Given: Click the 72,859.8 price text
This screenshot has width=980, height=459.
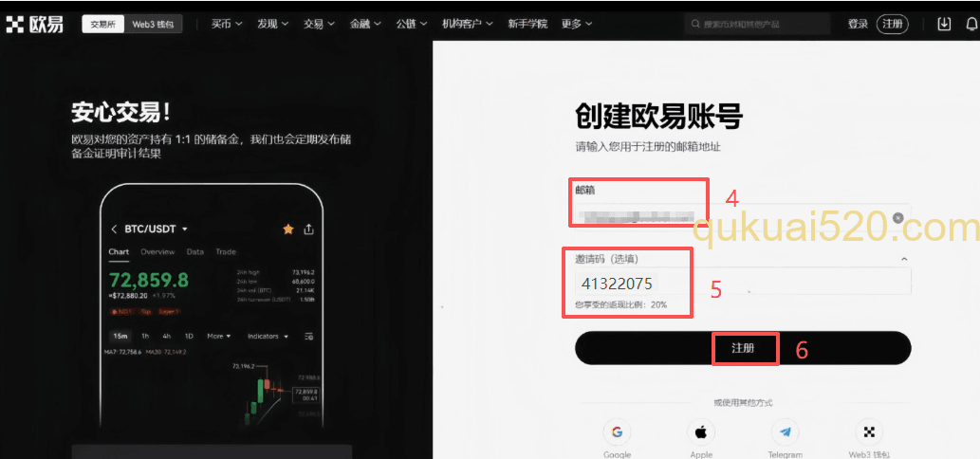Looking at the screenshot, I should (149, 279).
